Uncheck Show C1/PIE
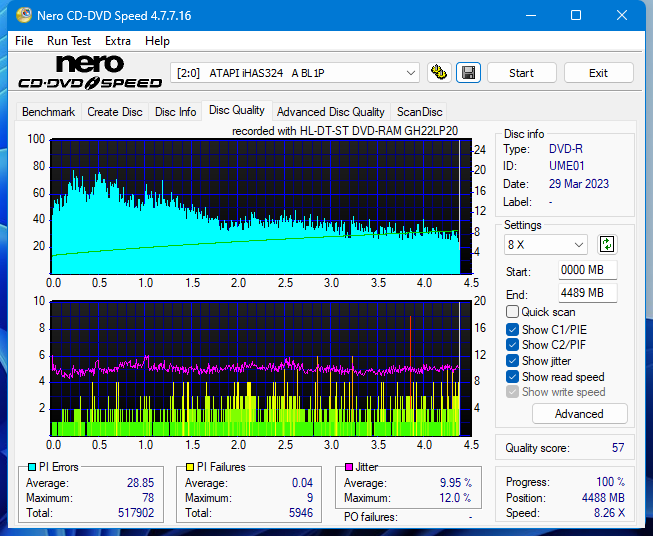653x536 pixels. tap(512, 329)
